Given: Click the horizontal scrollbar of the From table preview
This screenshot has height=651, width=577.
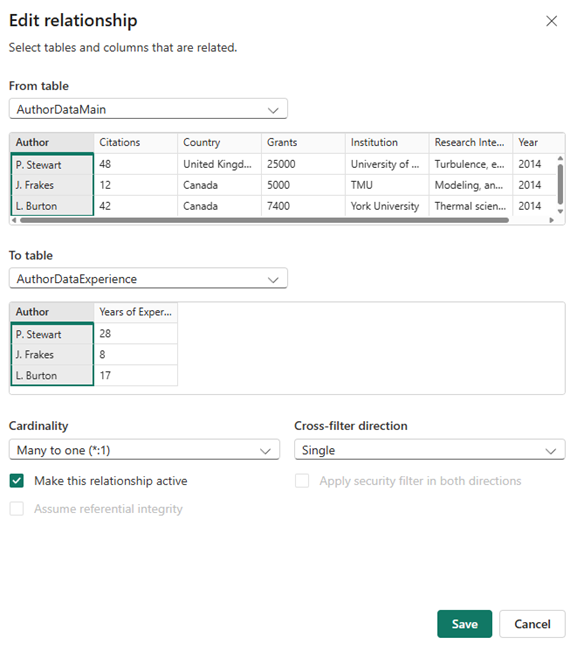Looking at the screenshot, I should pyautogui.click(x=264, y=220).
